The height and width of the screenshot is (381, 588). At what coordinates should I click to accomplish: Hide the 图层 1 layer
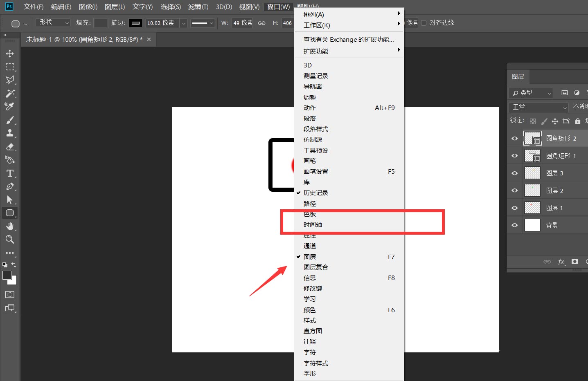click(x=515, y=208)
